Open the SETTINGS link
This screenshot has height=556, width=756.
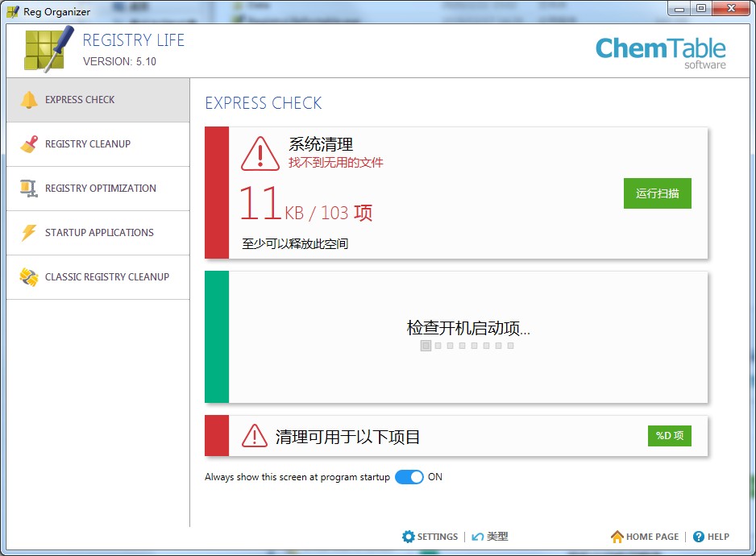(438, 537)
